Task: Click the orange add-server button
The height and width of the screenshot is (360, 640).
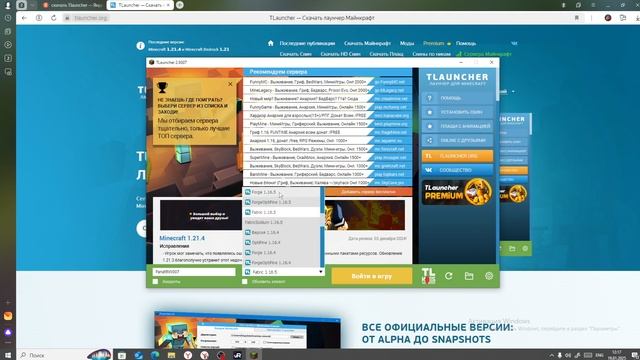Action: tap(369, 191)
